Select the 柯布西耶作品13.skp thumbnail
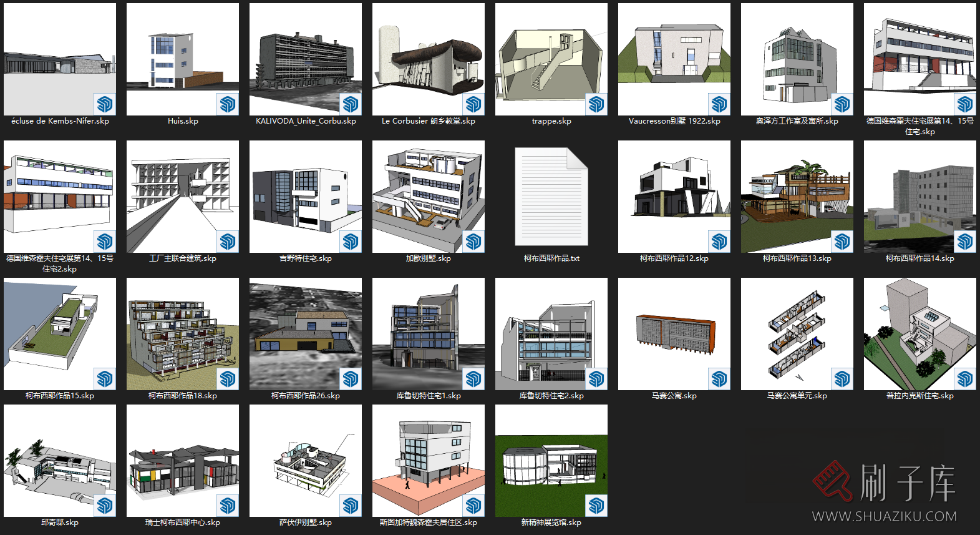This screenshot has width=980, height=535. [797, 197]
